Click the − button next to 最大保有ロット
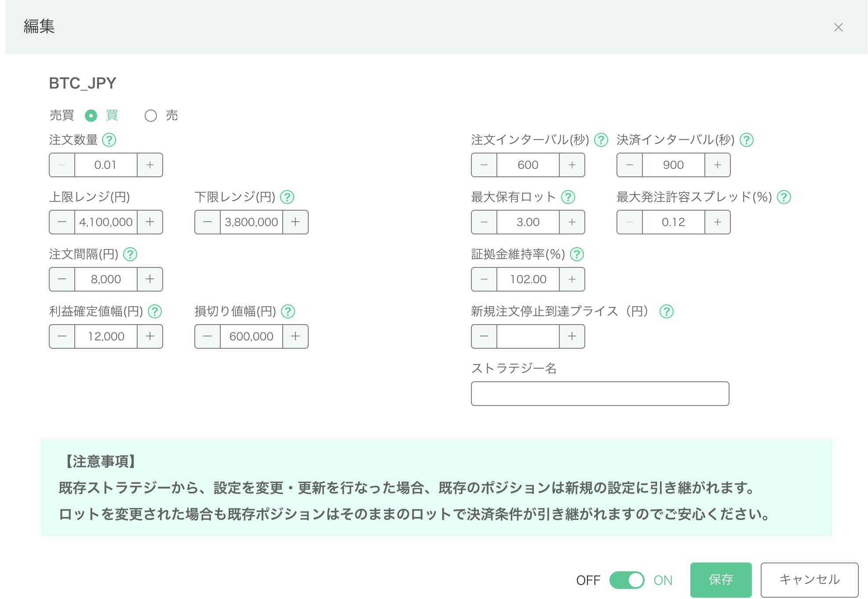Viewport: 868px width, 599px height. pyautogui.click(x=482, y=222)
